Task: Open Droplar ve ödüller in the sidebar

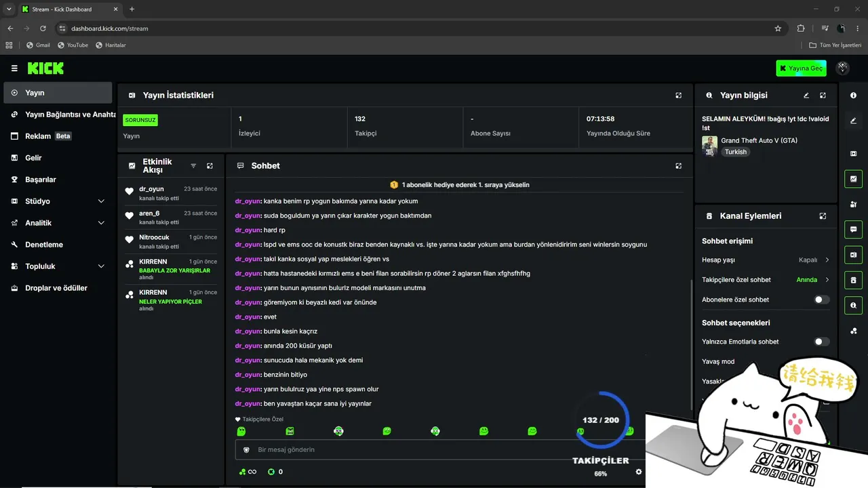Action: [x=58, y=288]
